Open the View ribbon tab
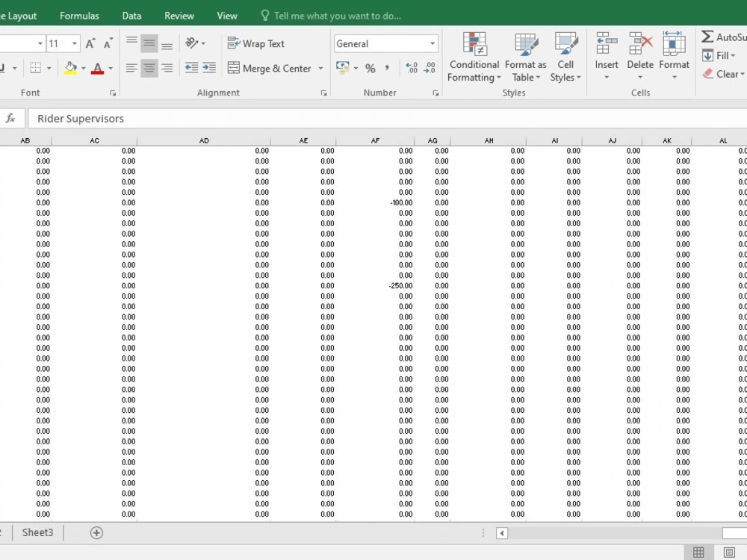The image size is (747, 560). point(227,16)
